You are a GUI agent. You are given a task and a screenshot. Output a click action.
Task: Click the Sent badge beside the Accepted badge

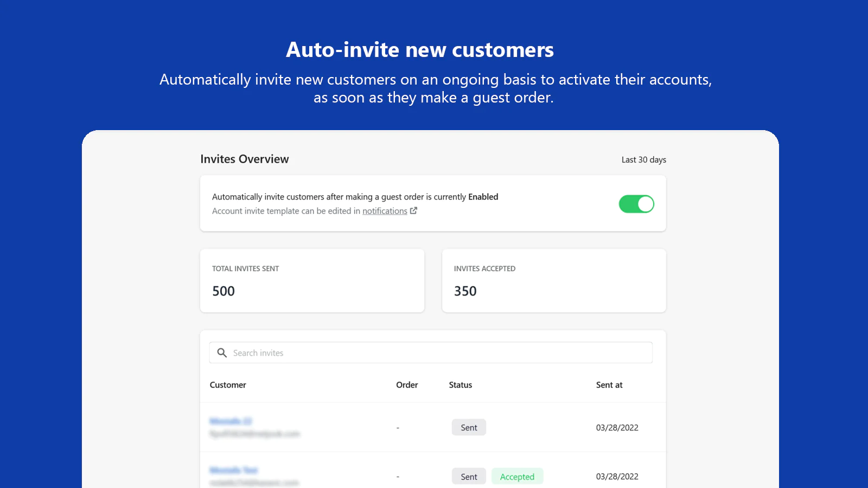pos(469,477)
